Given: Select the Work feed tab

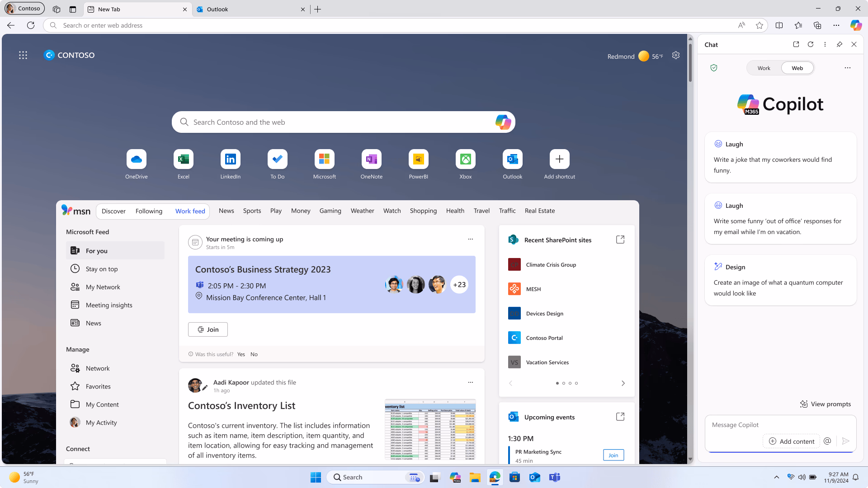Looking at the screenshot, I should [190, 211].
